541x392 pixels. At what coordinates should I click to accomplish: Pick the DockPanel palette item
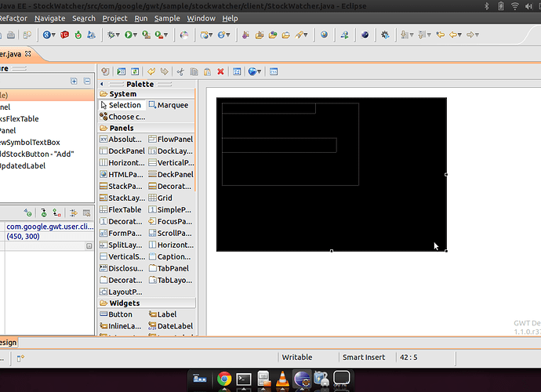(x=122, y=151)
